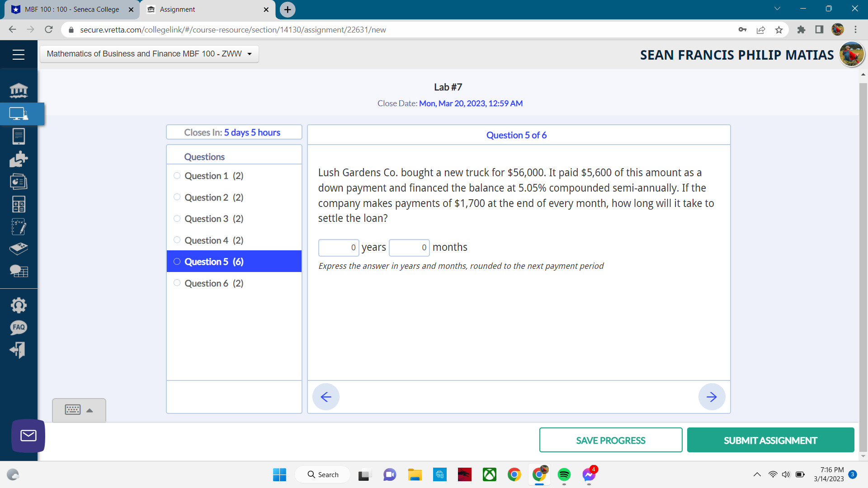Open the FAQ chat bubble icon
This screenshot has height=488, width=868.
19,328
